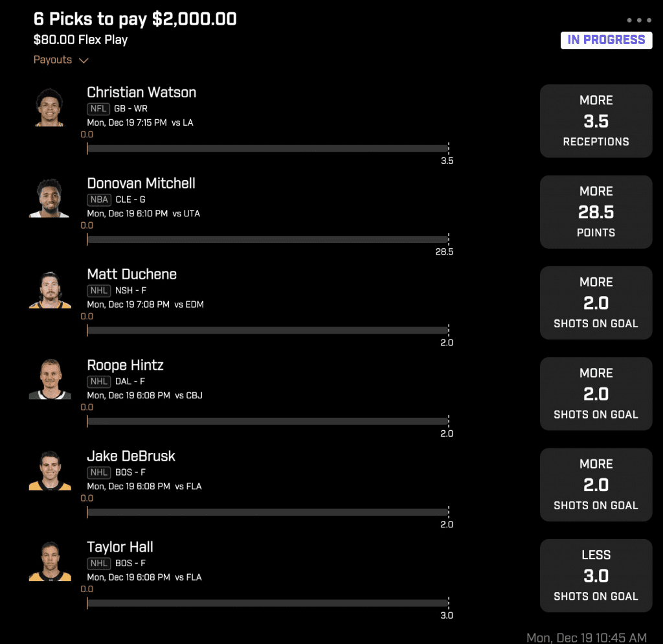Expand the Payouts dropdown

click(61, 60)
